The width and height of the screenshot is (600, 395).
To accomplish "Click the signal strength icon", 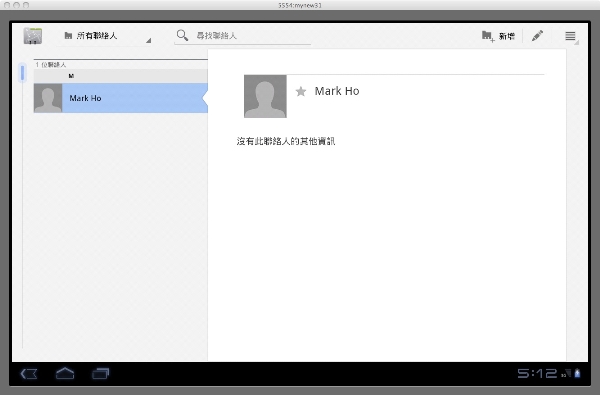I will coord(566,373).
